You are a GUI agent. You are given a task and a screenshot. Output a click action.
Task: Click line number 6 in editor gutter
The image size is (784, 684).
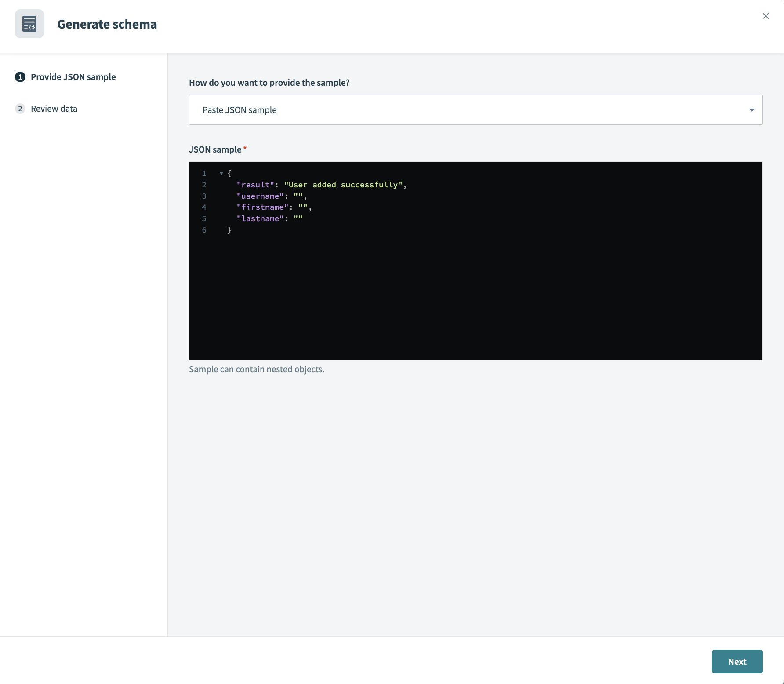204,230
